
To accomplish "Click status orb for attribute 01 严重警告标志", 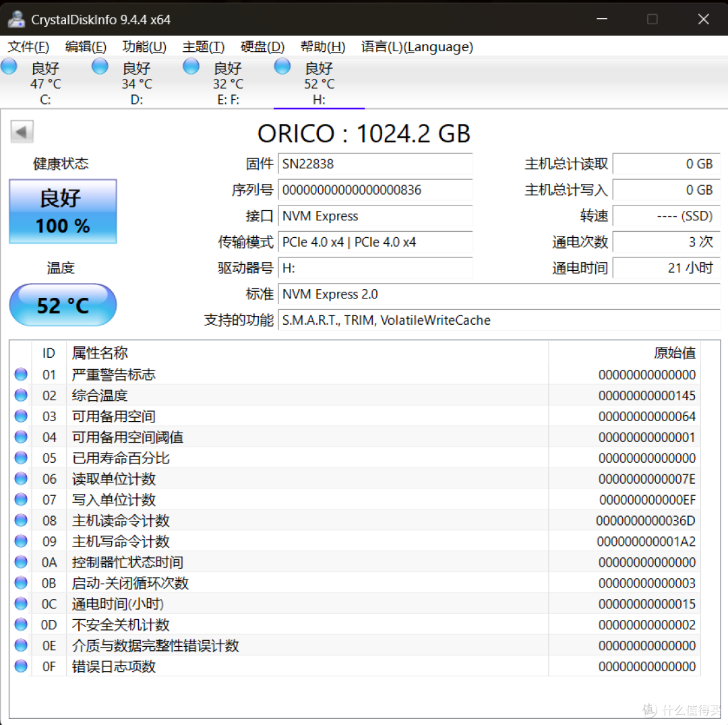I will (x=21, y=374).
